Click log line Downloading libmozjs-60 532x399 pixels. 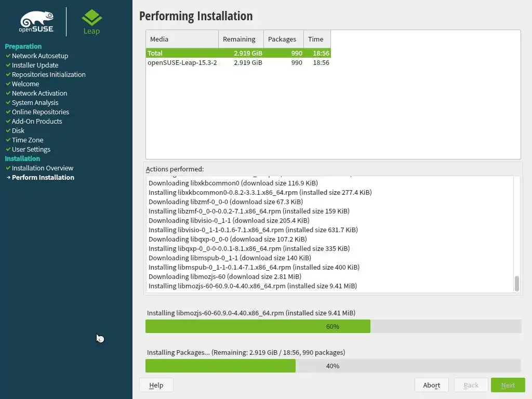(225, 276)
